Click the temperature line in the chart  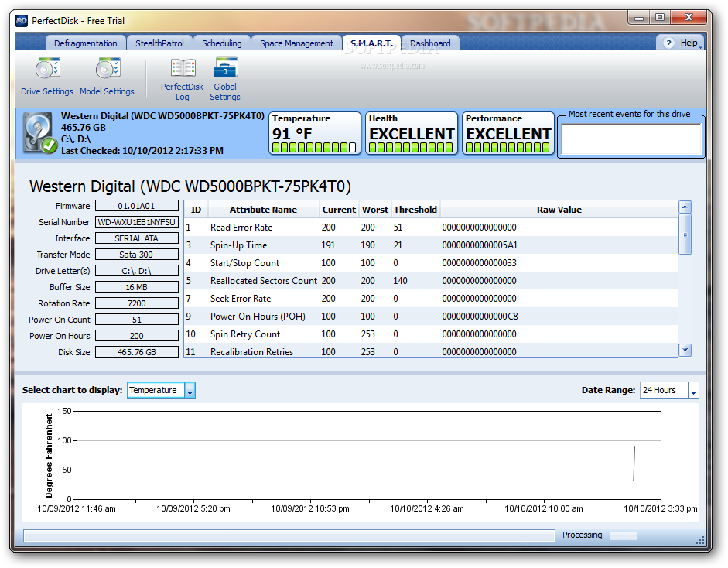tap(634, 463)
